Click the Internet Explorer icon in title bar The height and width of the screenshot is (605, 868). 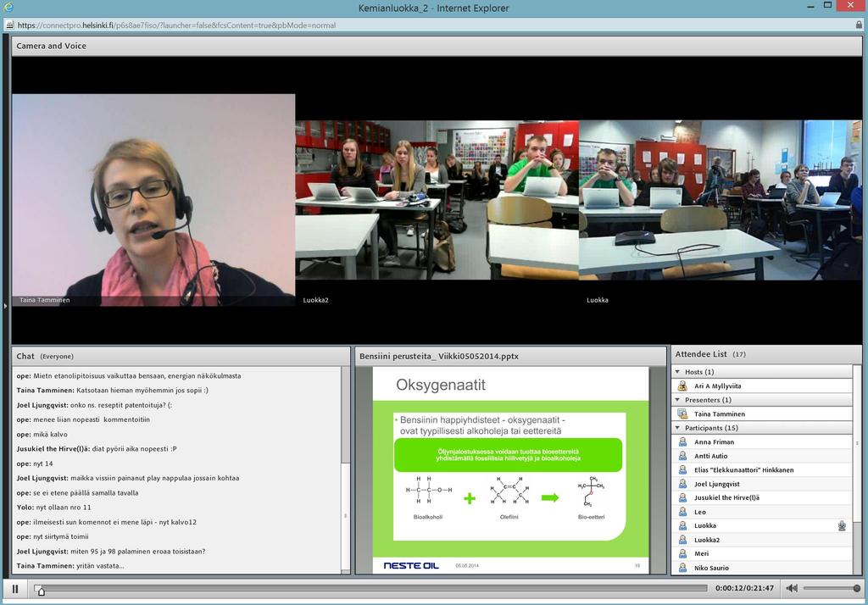point(8,7)
